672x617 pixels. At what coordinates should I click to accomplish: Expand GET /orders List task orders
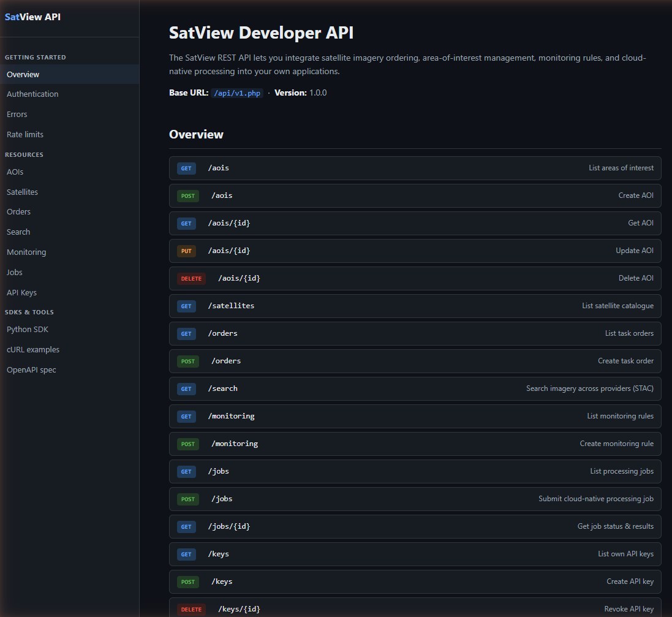point(415,333)
